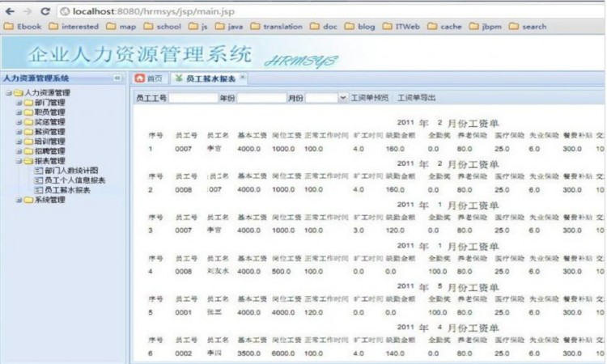Click employee name 刘友水 in row 4

tap(218, 271)
